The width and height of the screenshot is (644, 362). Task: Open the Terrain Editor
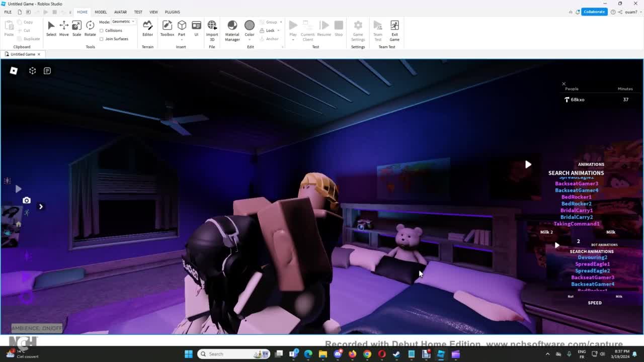click(147, 28)
